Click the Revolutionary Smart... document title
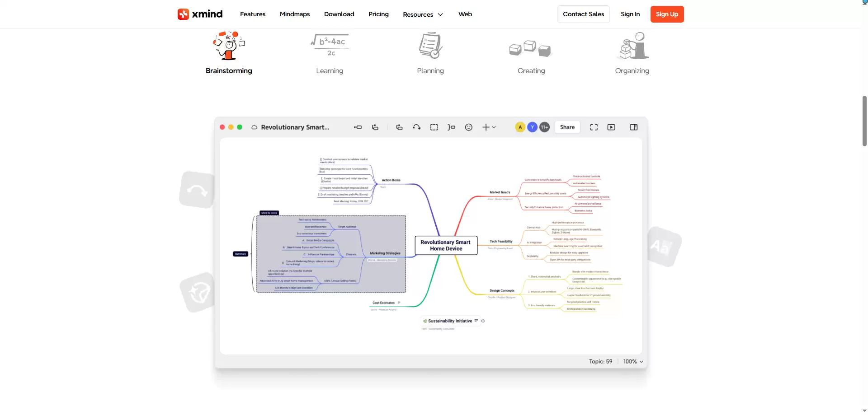Image resolution: width=868 pixels, height=415 pixels. pos(295,127)
